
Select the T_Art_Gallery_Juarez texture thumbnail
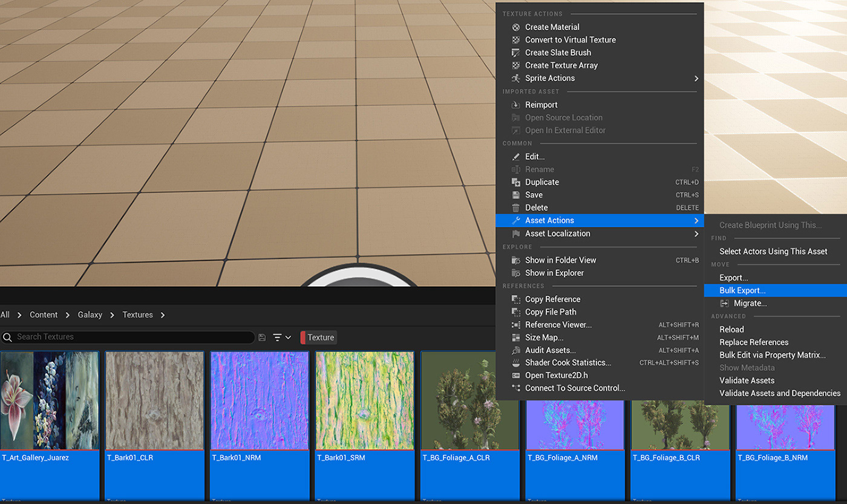49,401
